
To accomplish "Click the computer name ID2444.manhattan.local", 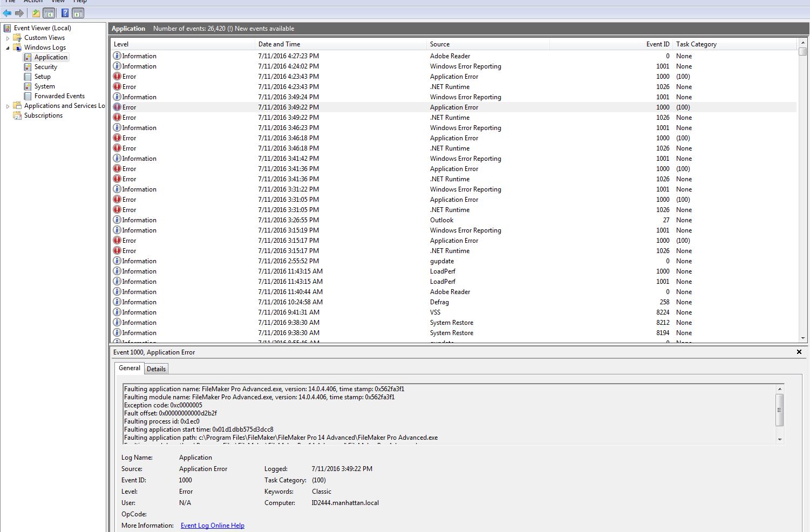I will (x=345, y=503).
